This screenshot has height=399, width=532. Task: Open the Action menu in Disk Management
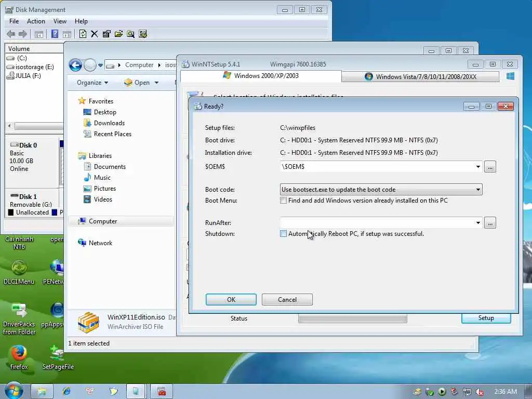tap(36, 21)
